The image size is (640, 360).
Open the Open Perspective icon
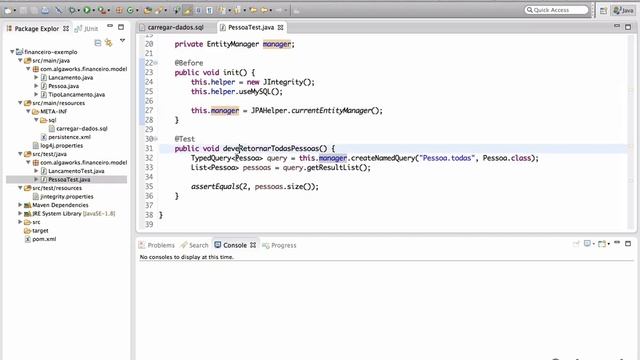point(603,11)
